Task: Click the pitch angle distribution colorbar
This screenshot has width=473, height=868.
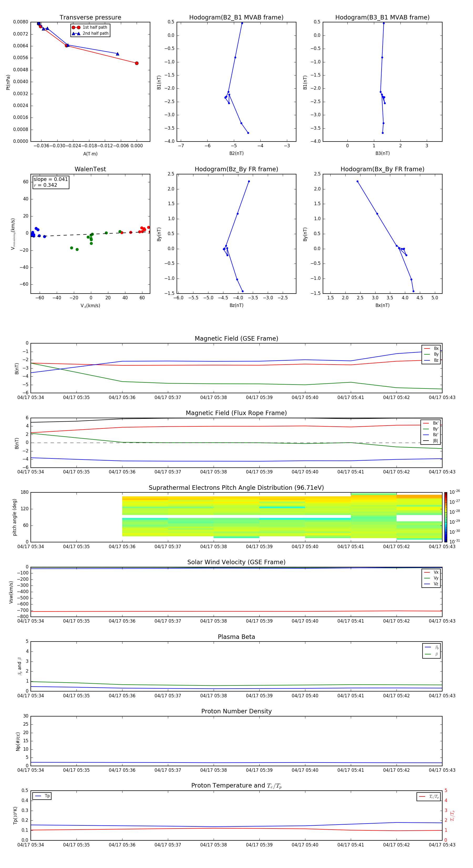Action: point(446,517)
